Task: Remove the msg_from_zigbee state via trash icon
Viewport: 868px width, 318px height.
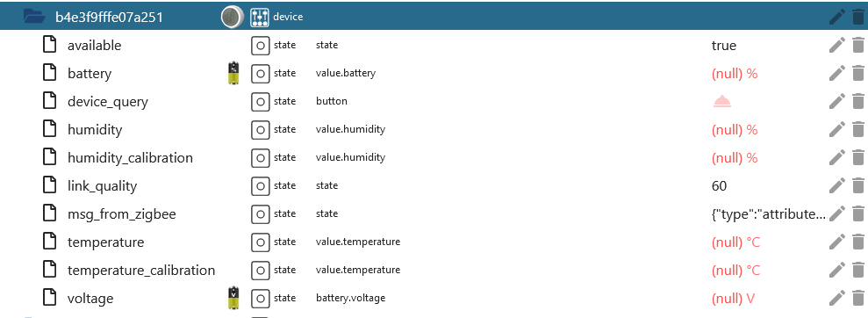Action: (x=857, y=213)
